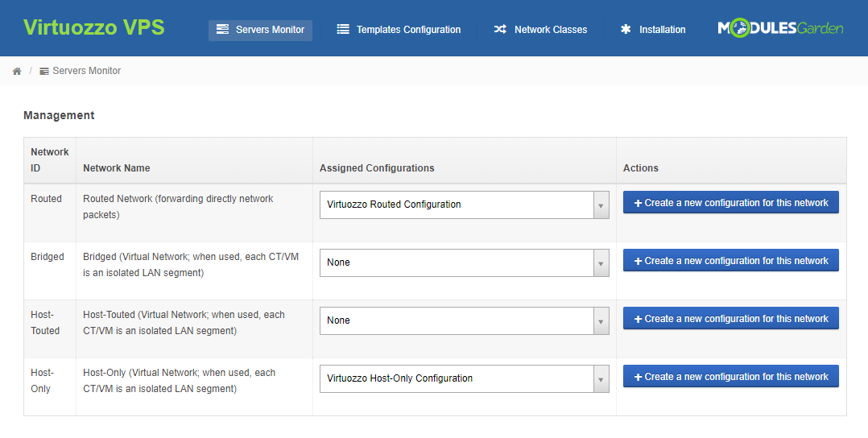Create new configuration for Bridged network
This screenshot has width=868, height=438.
click(x=730, y=261)
